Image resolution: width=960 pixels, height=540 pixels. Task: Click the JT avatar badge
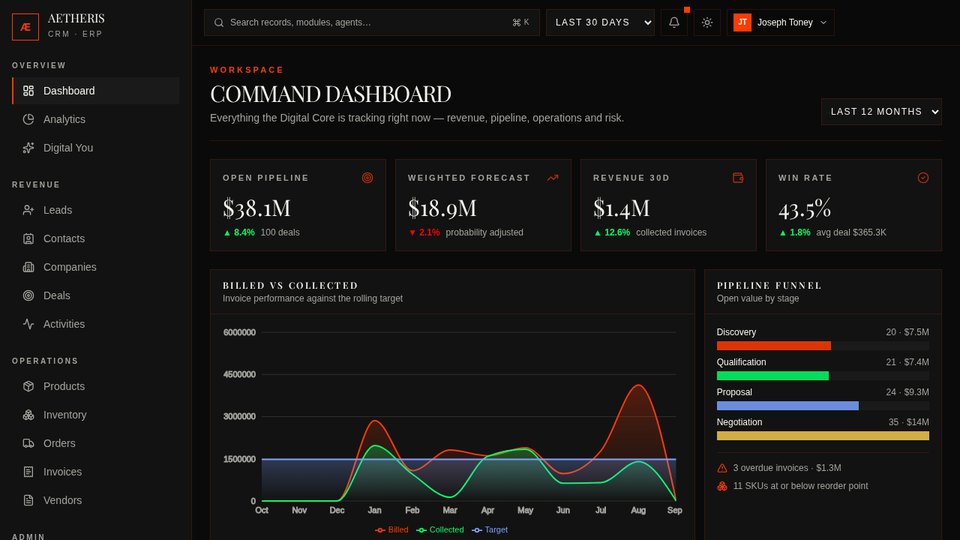[742, 23]
